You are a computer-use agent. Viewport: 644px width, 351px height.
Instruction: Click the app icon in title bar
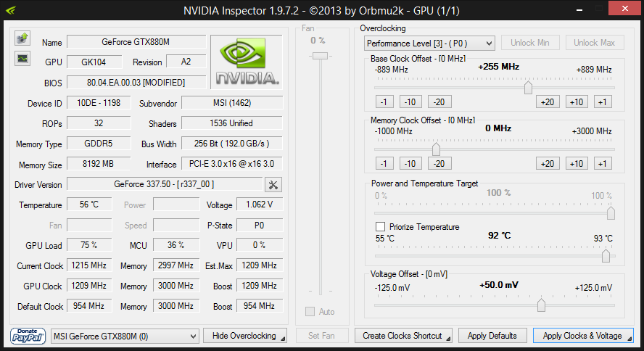tap(11, 10)
